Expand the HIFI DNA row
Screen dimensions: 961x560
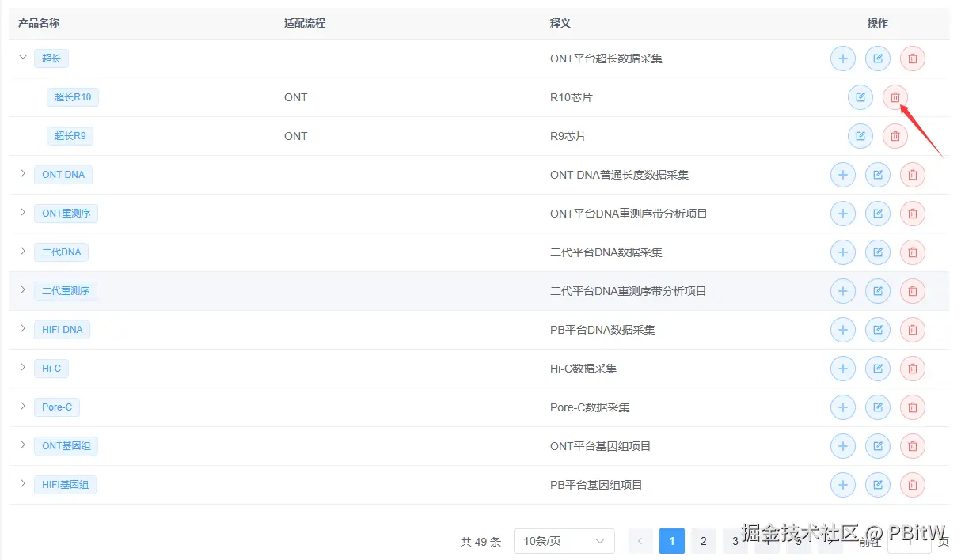23,328
